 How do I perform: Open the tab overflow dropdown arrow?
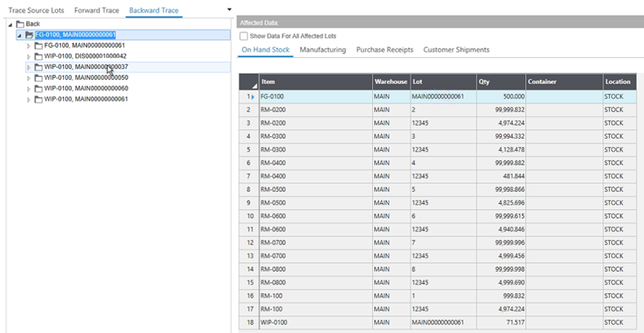click(x=229, y=10)
